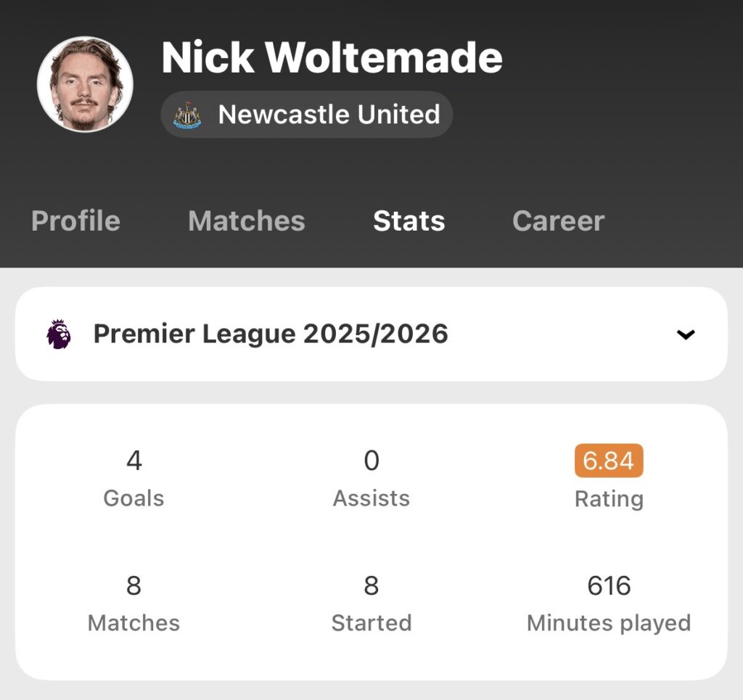
Task: Select the goals count of 4
Action: click(x=134, y=461)
